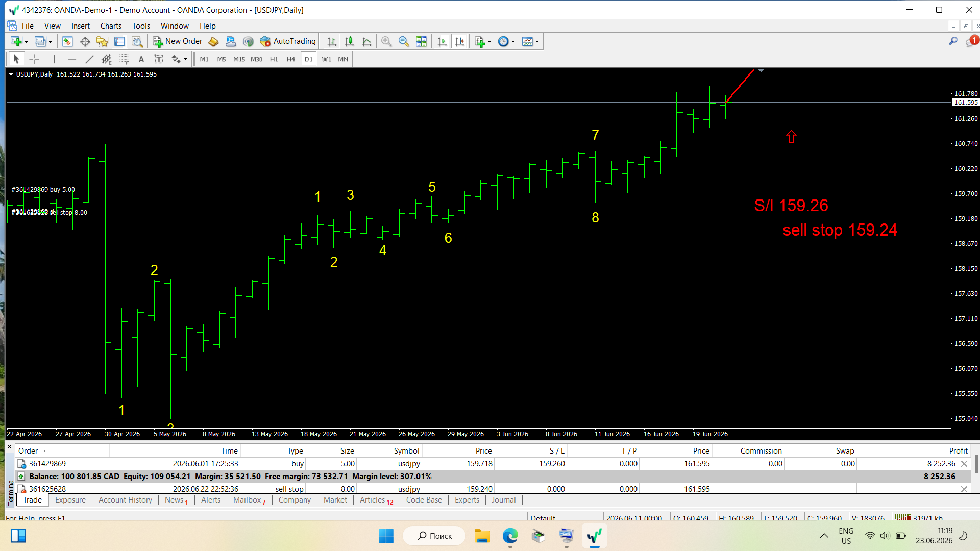Set the chart to H1 timeframe
The height and width of the screenshot is (551, 980).
coord(274,59)
